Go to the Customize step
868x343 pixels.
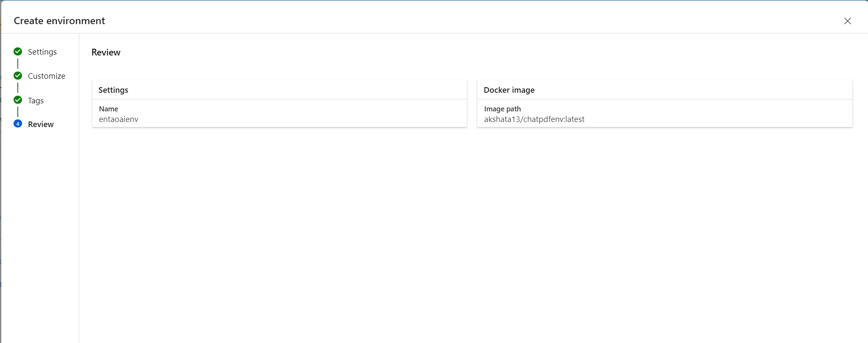pos(47,76)
